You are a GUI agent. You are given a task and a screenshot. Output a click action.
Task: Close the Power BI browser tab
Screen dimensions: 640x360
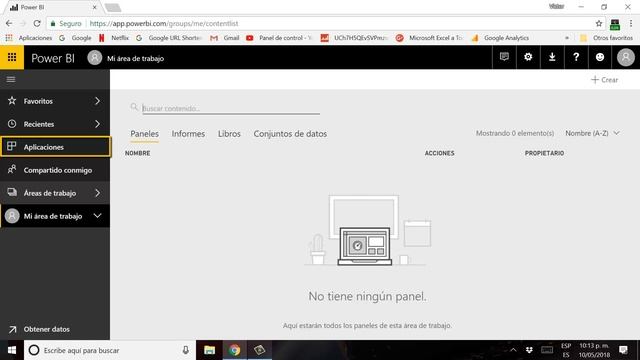tap(95, 7)
